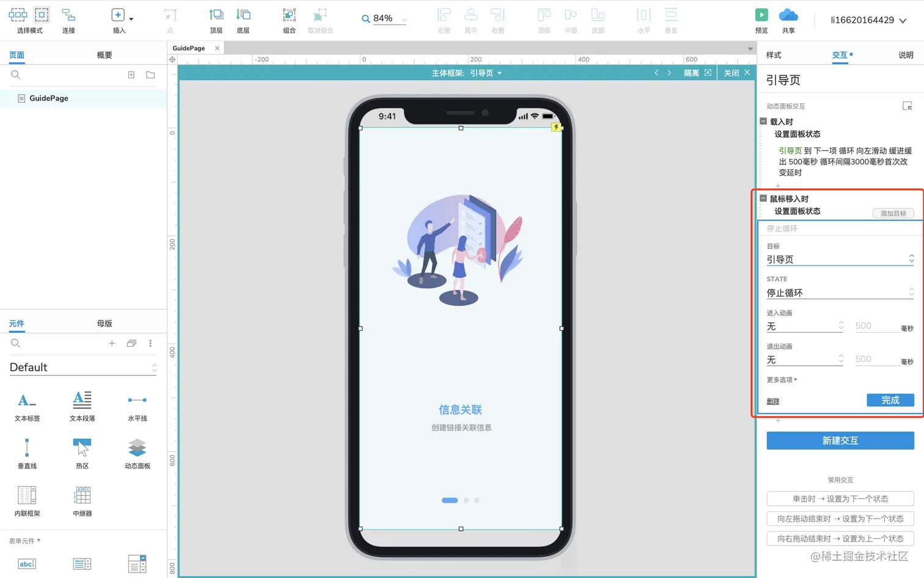924x578 pixels.
Task: Select the 动态面板 dynamic panel widget
Action: [137, 453]
